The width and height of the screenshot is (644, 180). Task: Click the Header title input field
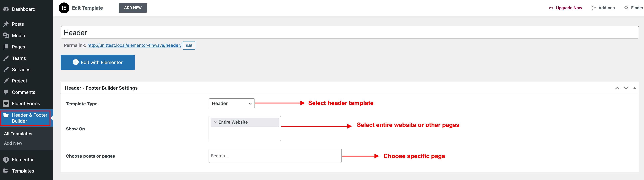pos(350,32)
